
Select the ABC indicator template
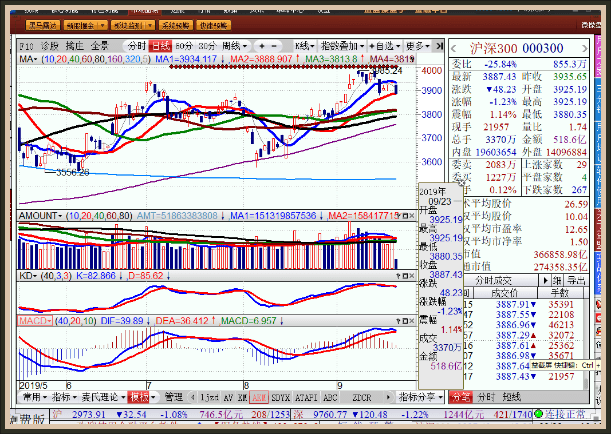(x=330, y=397)
